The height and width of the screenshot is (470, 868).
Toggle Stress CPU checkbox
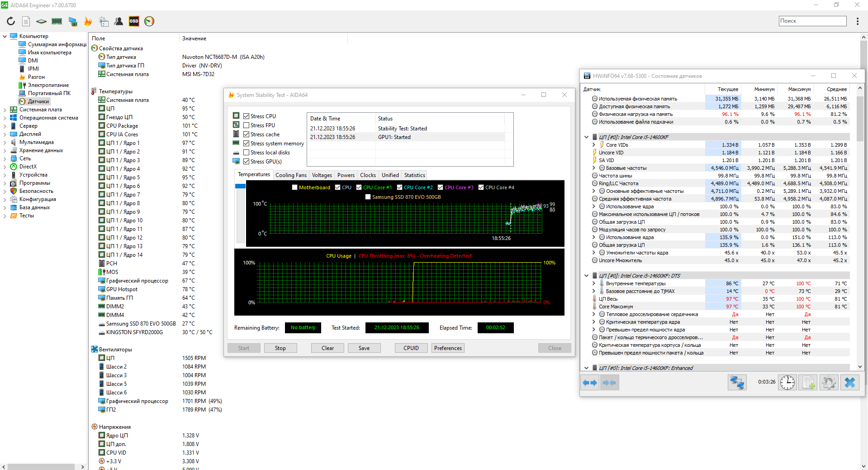(x=247, y=116)
